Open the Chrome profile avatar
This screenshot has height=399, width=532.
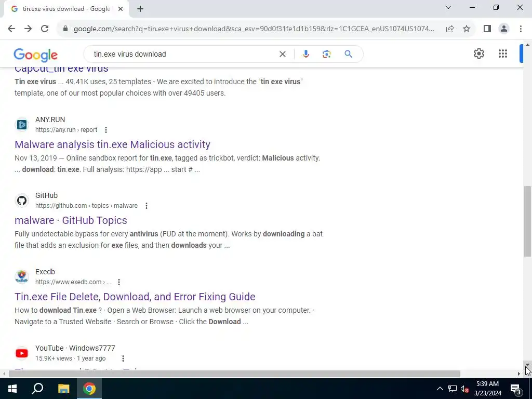(x=504, y=29)
